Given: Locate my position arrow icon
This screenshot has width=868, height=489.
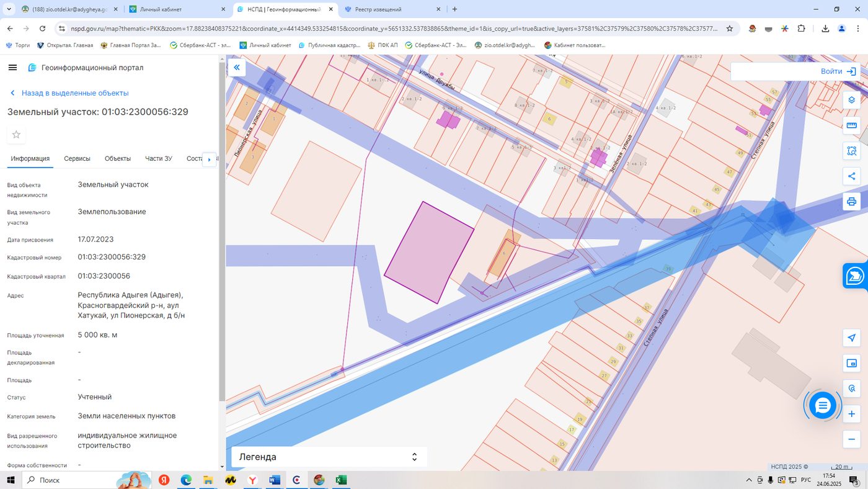Looking at the screenshot, I should pyautogui.click(x=852, y=338).
